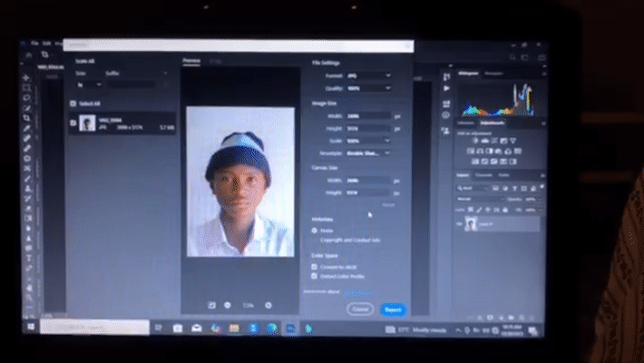
Task: Open Microsoft Edge from the taskbar
Action: pos(272,328)
